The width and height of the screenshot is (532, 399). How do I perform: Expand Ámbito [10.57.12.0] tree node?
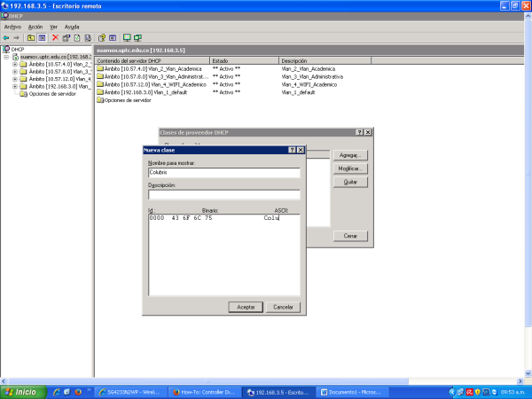(x=14, y=79)
